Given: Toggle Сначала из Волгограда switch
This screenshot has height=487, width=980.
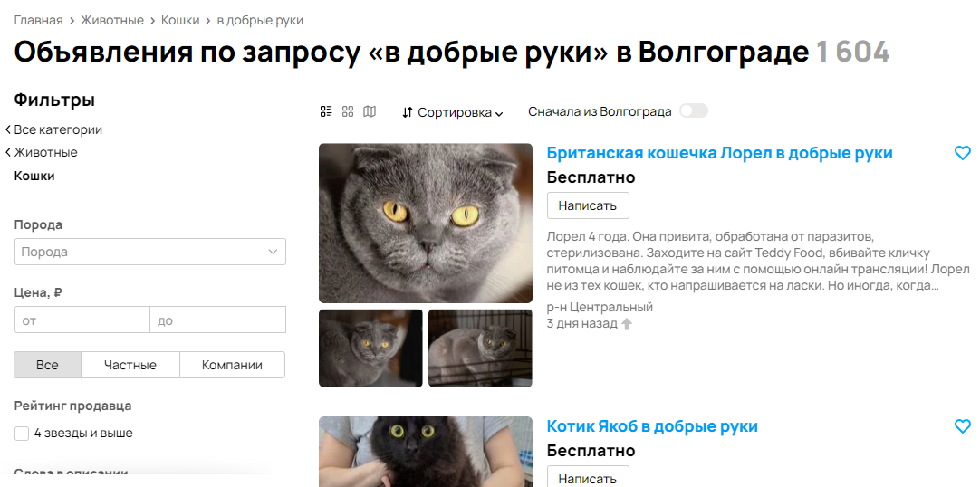Looking at the screenshot, I should coord(694,111).
